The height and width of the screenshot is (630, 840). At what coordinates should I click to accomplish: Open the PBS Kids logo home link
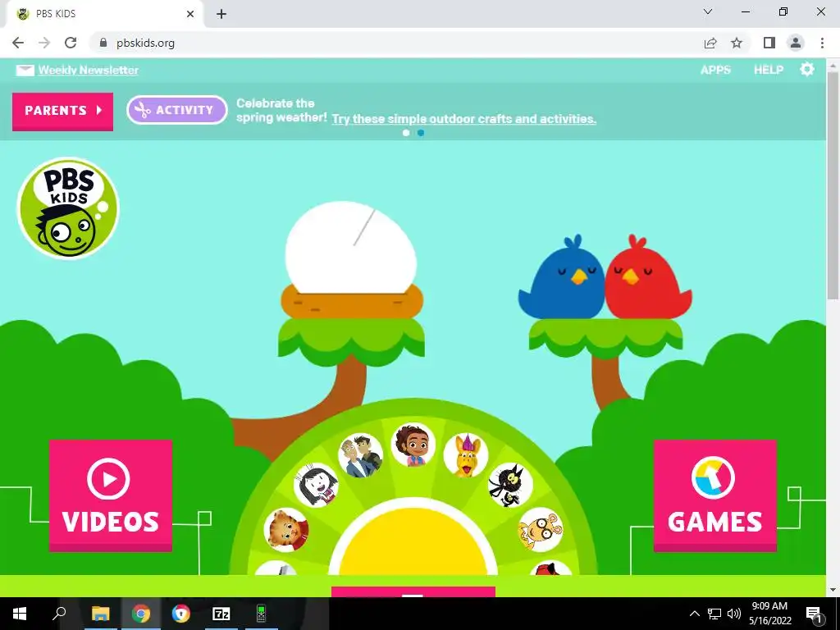pos(68,208)
